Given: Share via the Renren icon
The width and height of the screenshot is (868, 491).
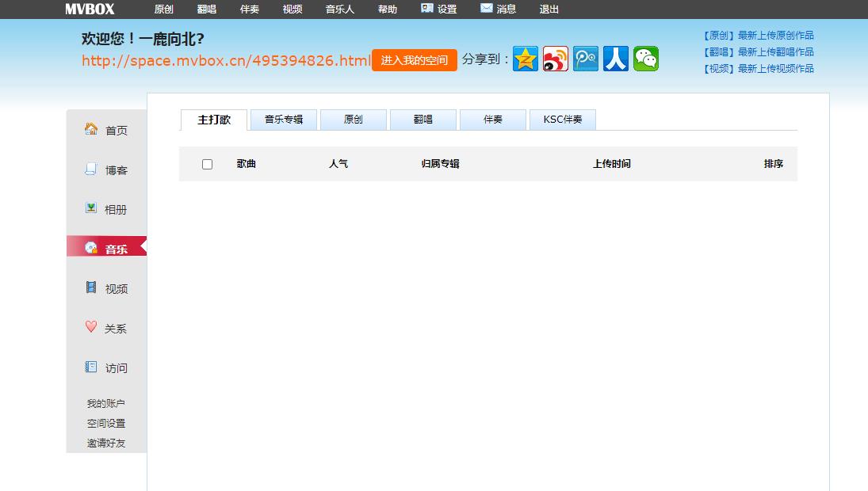Looking at the screenshot, I should coord(616,59).
